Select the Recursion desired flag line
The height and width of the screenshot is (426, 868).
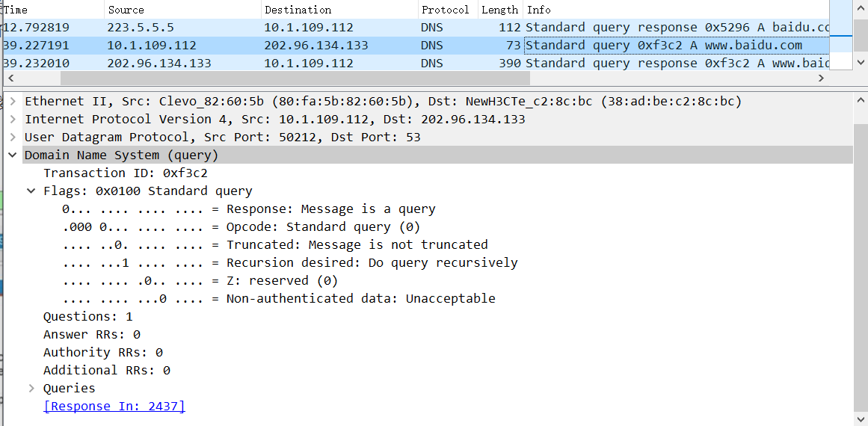[x=290, y=263]
